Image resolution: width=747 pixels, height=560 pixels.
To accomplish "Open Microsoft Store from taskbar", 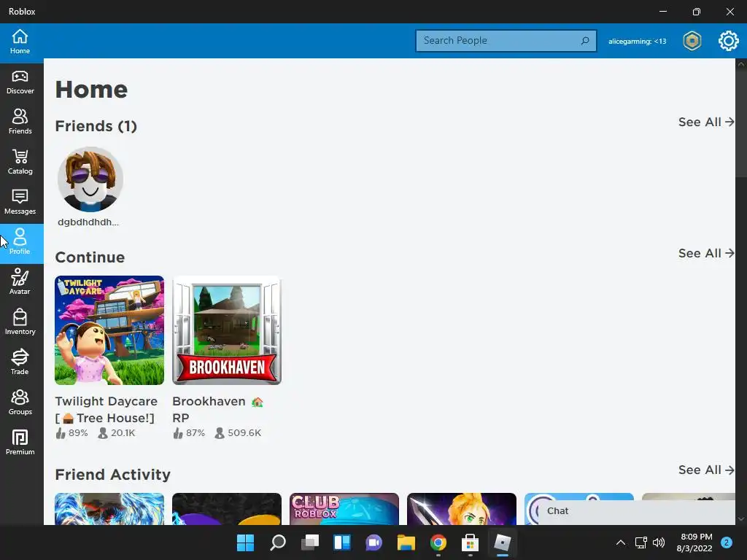I will click(x=471, y=542).
